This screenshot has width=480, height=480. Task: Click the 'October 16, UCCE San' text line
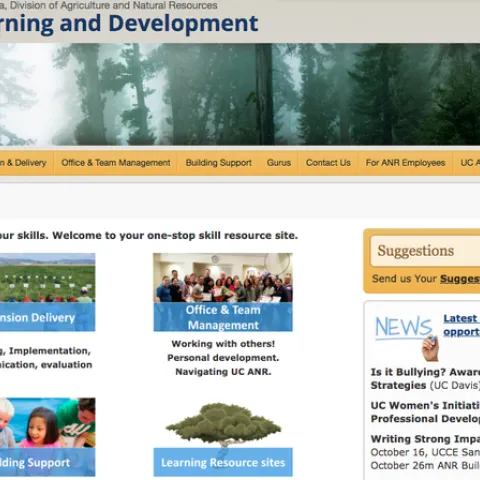pyautogui.click(x=425, y=452)
